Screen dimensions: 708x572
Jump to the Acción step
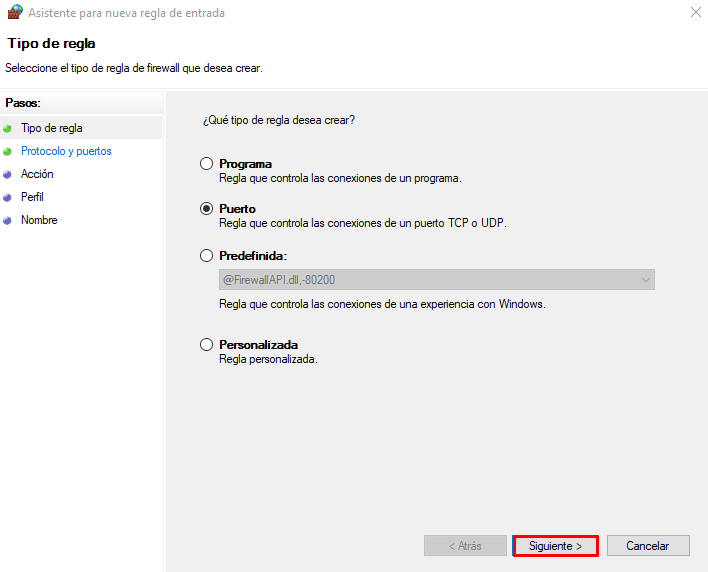37,174
